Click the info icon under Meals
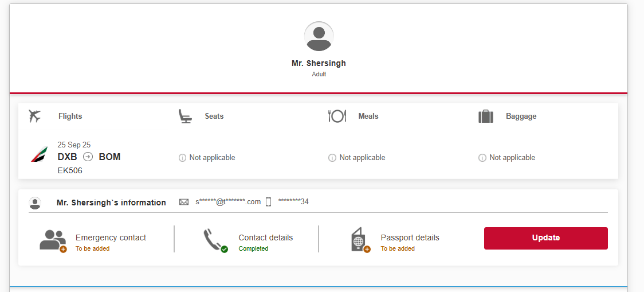The image size is (644, 292). coord(332,158)
